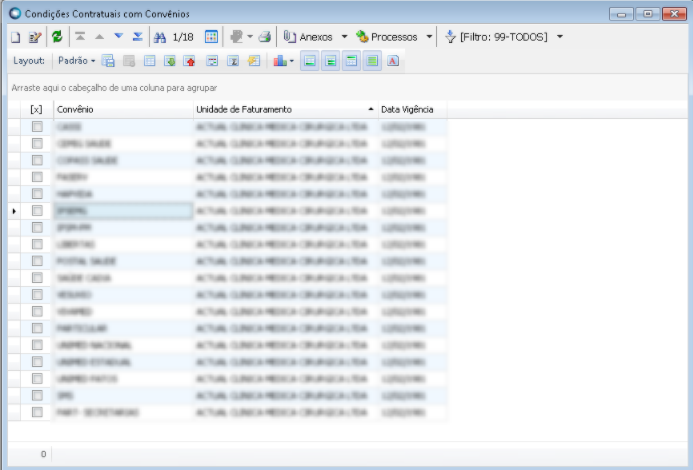Toggle the fourth highlighted green grid button
Image resolution: width=693 pixels, height=470 pixels.
pos(372,61)
